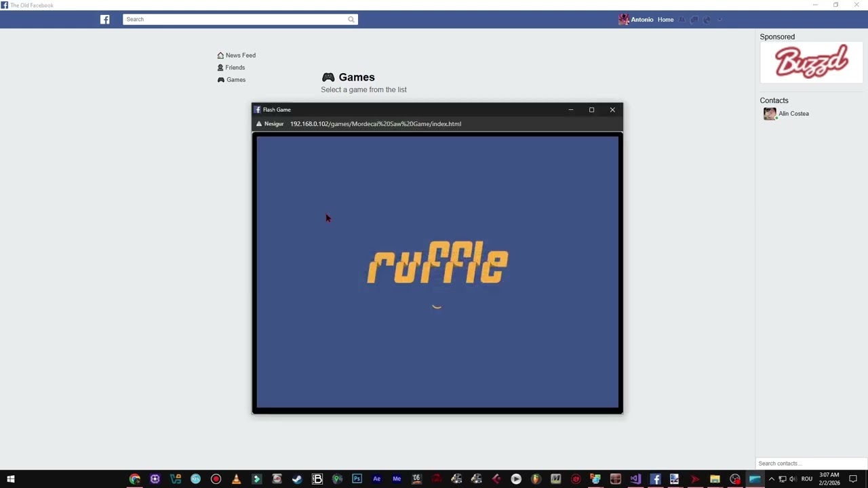This screenshot has height=488, width=868.
Task: Open File Explorer from the taskbar
Action: click(x=715, y=479)
